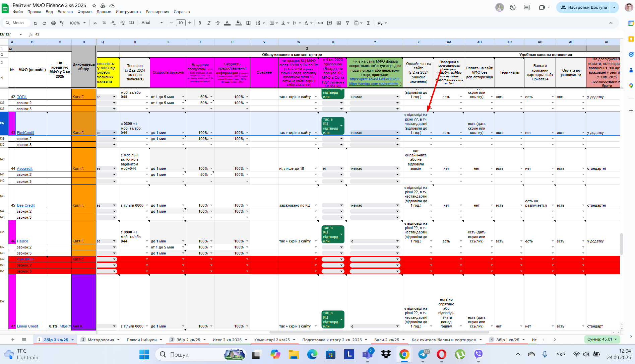The image size is (635, 364).
Task: Open the Create a filter tool
Action: click(347, 23)
